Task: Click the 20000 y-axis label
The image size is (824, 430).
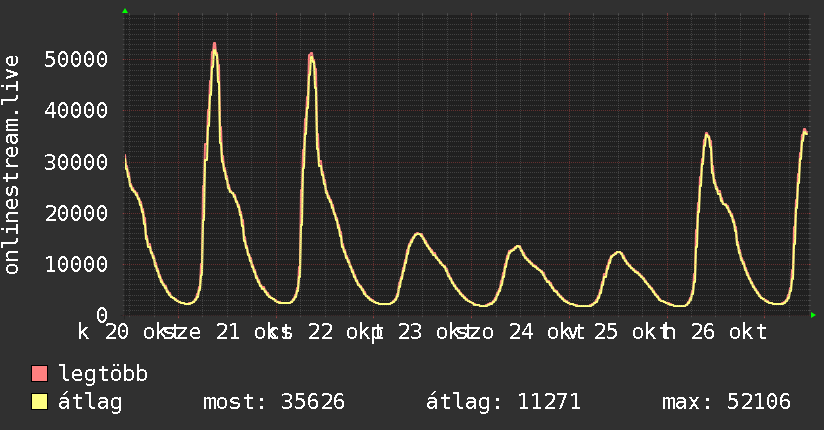Action: [76, 213]
